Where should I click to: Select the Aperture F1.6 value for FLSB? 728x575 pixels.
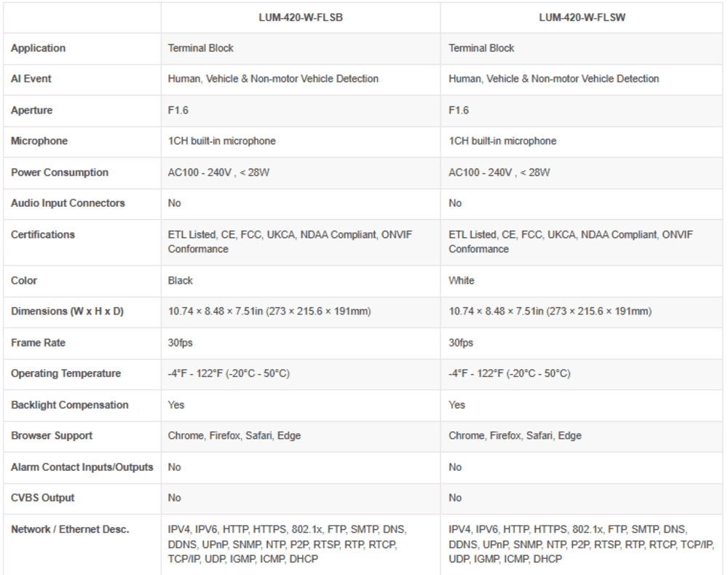click(178, 111)
